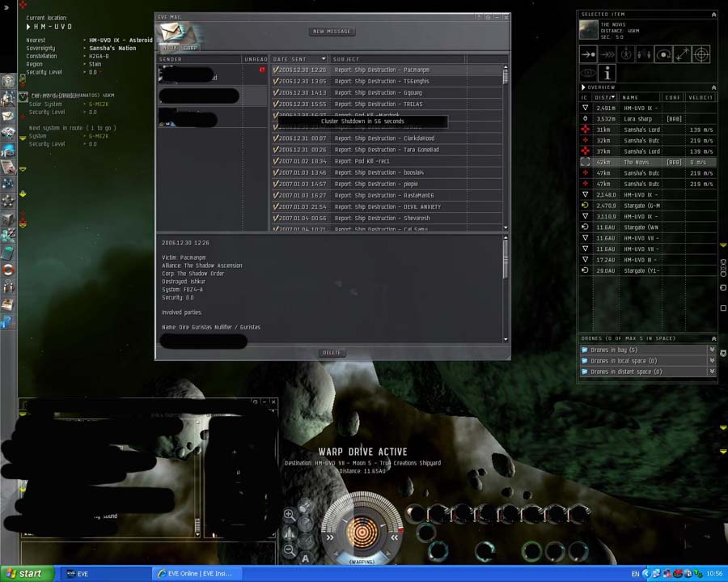Select 'The Novis' row in overview

(x=647, y=162)
